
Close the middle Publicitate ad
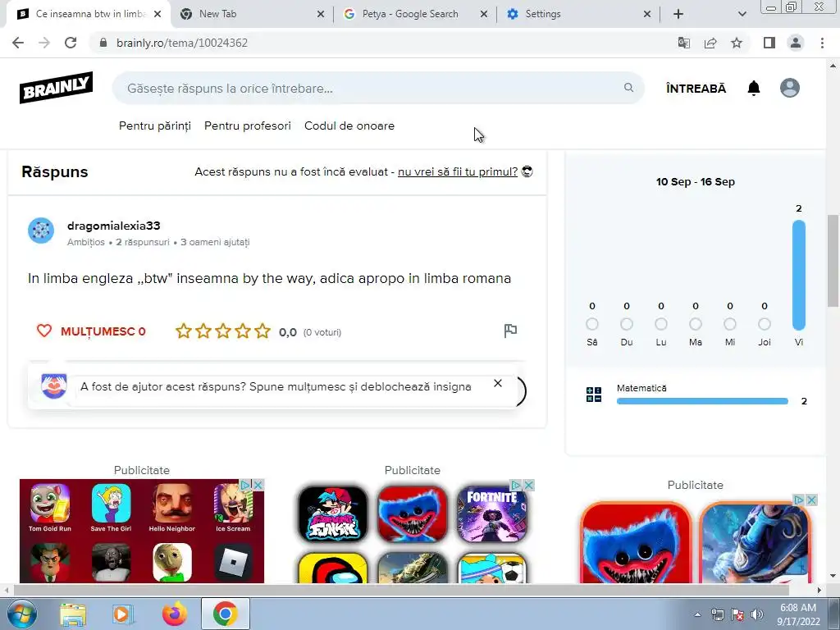pos(529,485)
